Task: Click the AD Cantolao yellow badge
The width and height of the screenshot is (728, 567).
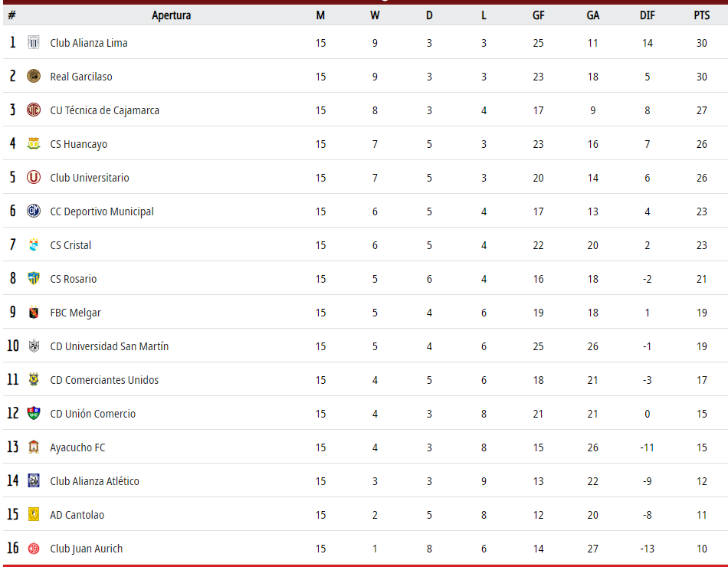Action: pyautogui.click(x=34, y=515)
